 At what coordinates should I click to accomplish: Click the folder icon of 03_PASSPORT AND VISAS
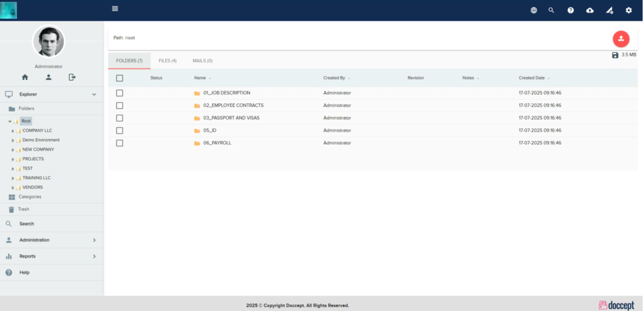pos(197,118)
